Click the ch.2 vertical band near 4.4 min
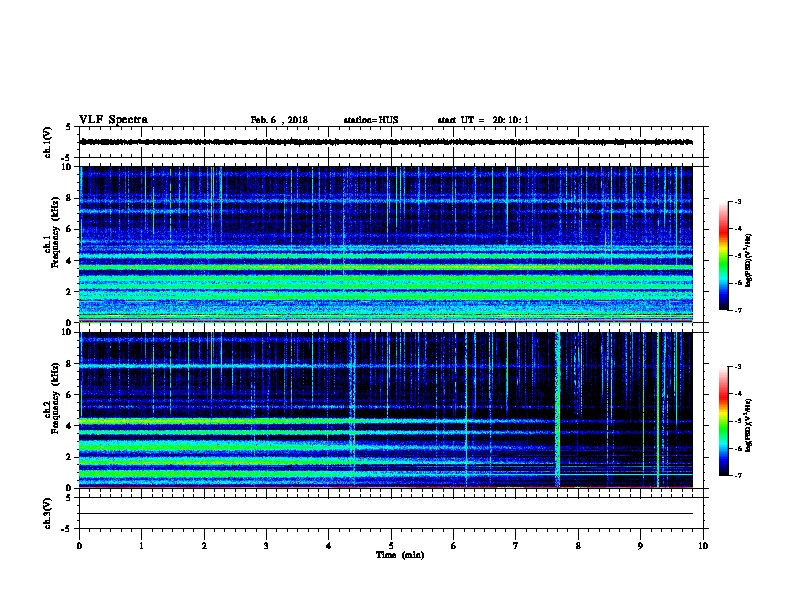This screenshot has height=612, width=792. (x=352, y=410)
